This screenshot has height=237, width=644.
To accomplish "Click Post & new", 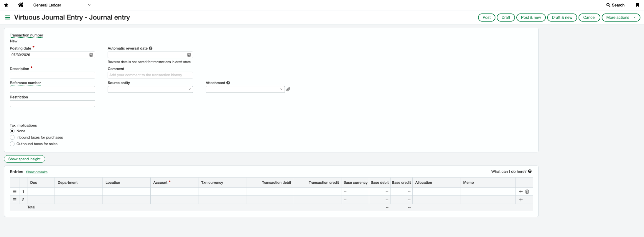I will click(531, 17).
